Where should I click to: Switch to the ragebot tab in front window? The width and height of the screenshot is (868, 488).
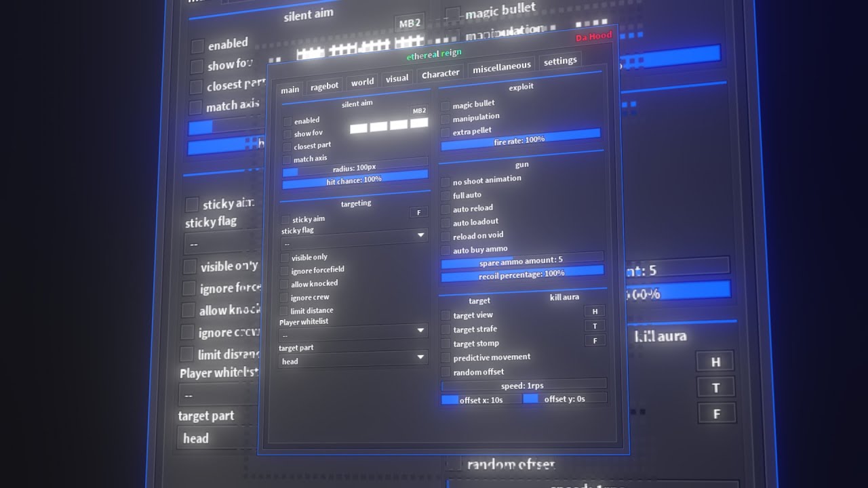pyautogui.click(x=324, y=86)
